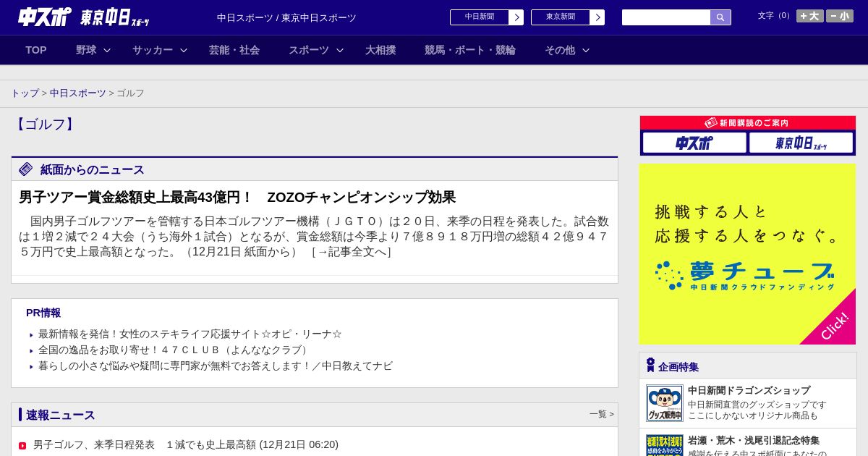Decrease text size with the －小 button
Screen dimensions: 868x456
point(840,16)
